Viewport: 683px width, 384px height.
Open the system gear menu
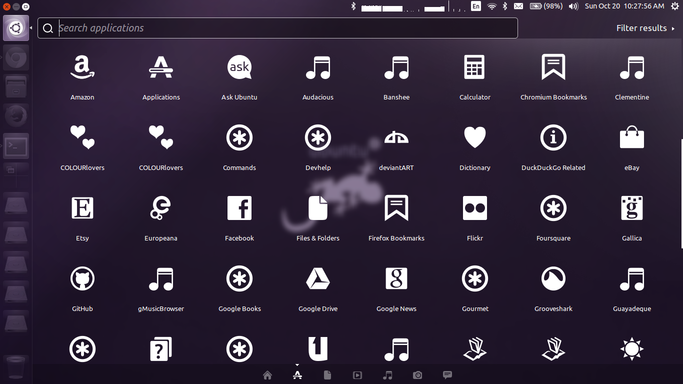(x=675, y=6)
